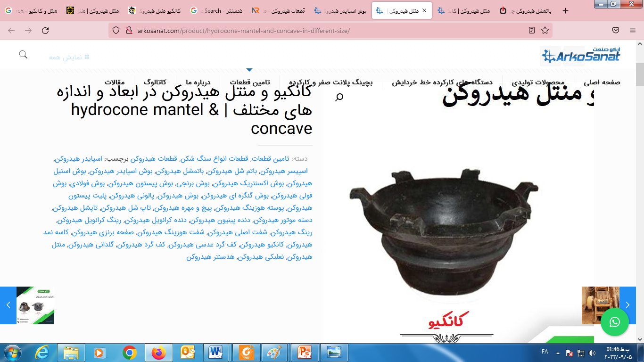Reload the current page
Image resolution: width=644 pixels, height=362 pixels.
coord(45,31)
